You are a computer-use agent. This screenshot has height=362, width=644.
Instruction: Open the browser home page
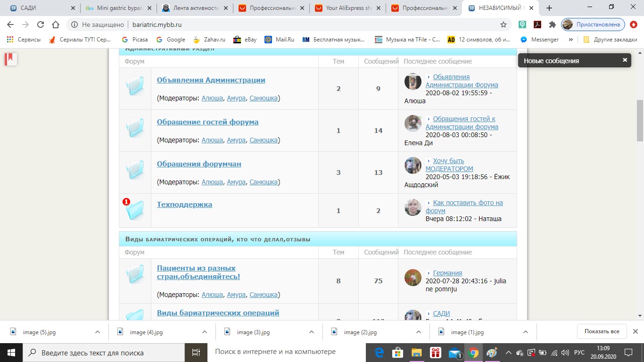(x=56, y=25)
